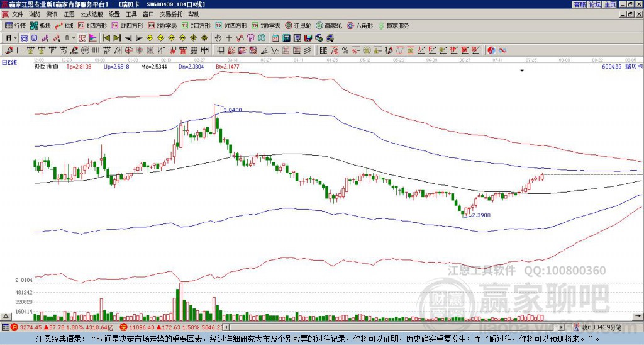644x345 pixels.
Task: Open the 论坛 forum link
Action: point(594,4)
